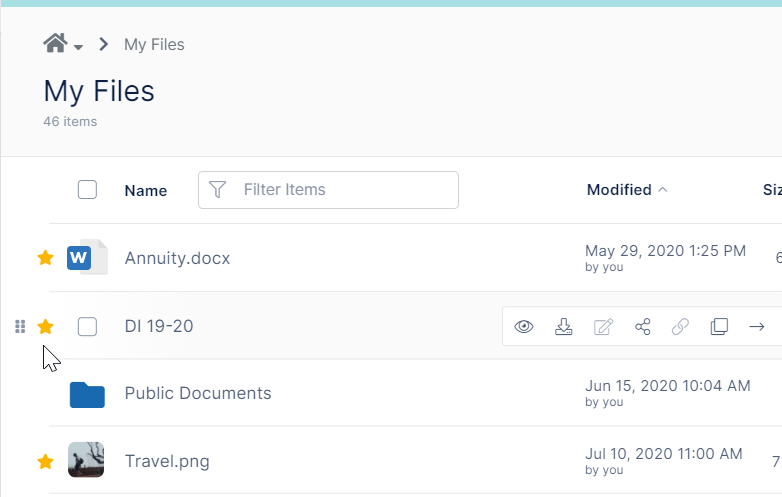
Task: Open the Public Documents folder
Action: (197, 393)
